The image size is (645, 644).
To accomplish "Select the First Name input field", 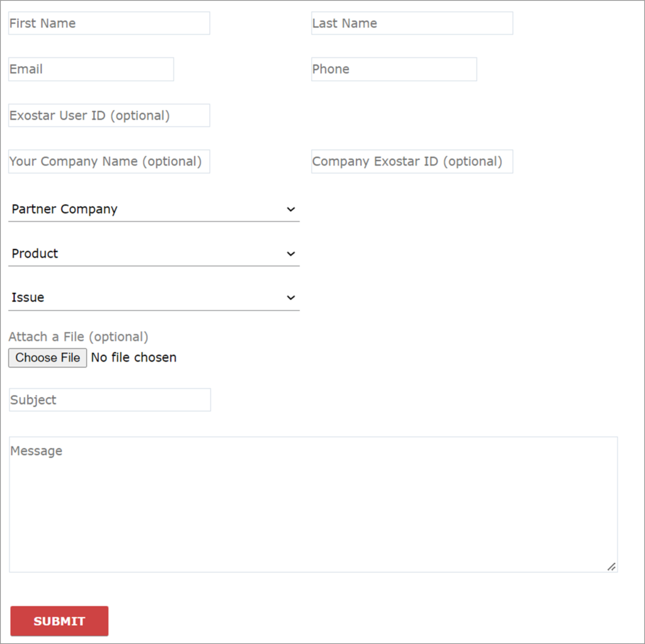I will click(x=108, y=23).
